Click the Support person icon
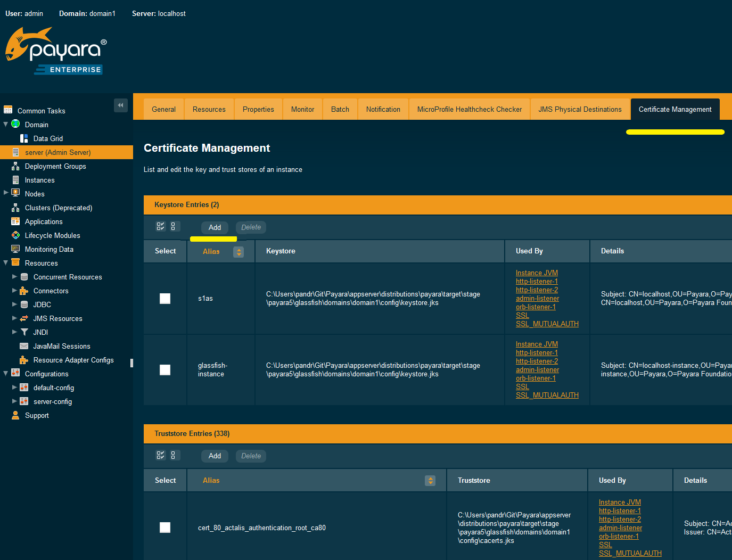Viewport: 732px width, 560px height. 15,415
